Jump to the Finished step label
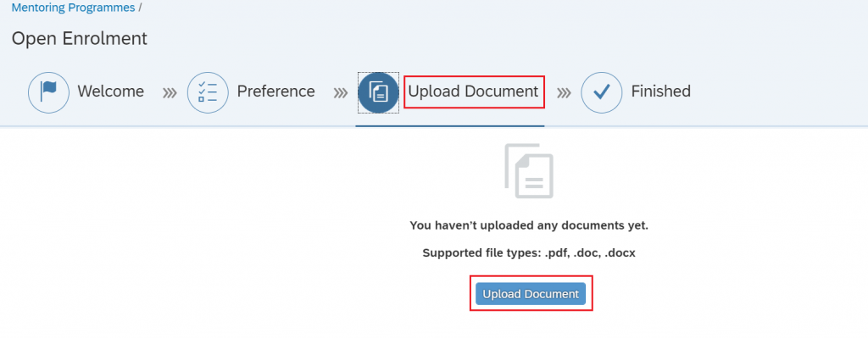Image resolution: width=868 pixels, height=338 pixels. coord(661,91)
